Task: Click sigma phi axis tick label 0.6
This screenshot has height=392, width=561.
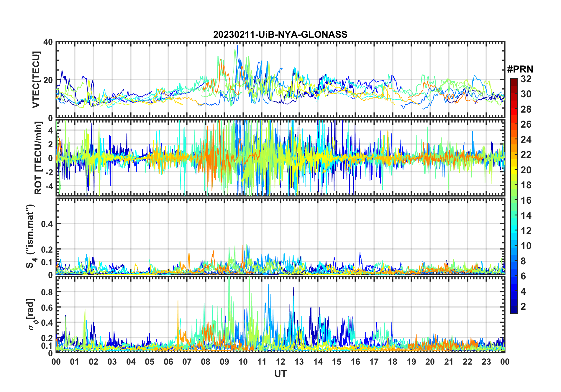Action: click(47, 307)
